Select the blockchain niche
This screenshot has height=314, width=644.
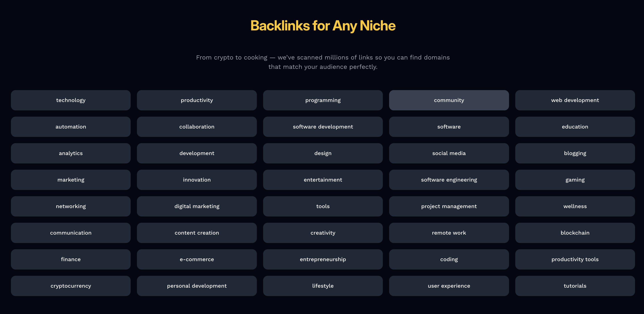(575, 233)
